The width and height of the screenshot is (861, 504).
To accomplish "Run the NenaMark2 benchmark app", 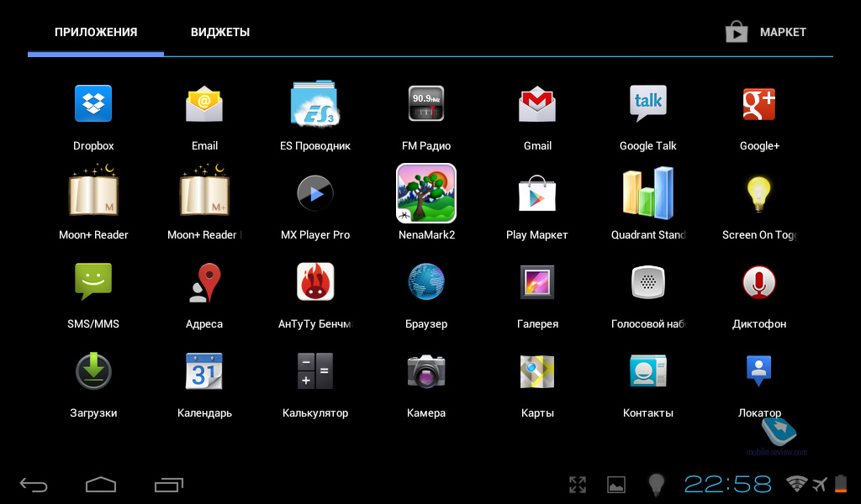I will 426,193.
